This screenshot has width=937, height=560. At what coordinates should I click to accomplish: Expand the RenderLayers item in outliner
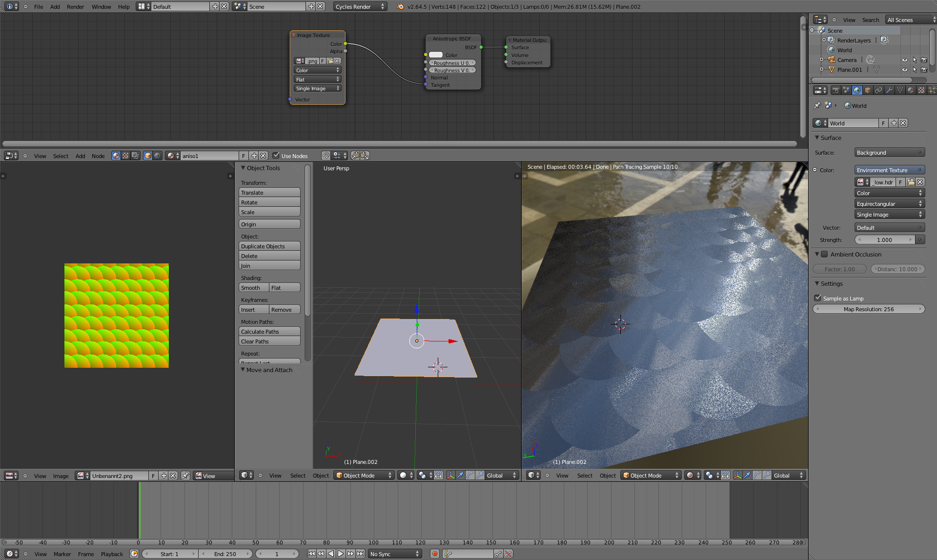coord(824,40)
